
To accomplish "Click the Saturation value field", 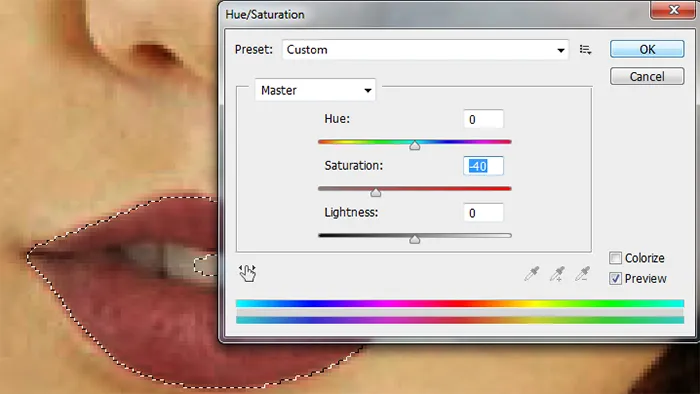I will click(483, 166).
